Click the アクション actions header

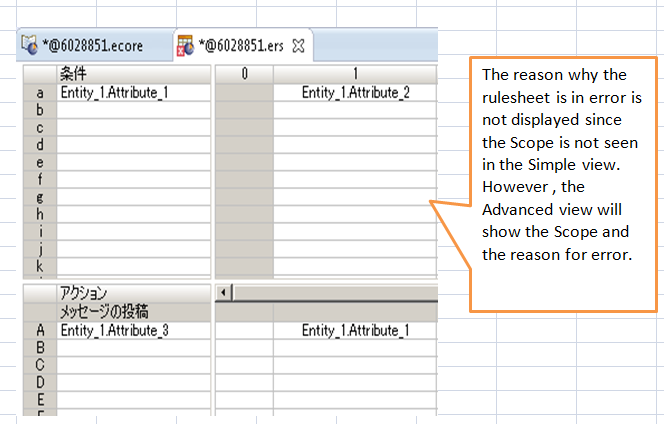click(133, 293)
